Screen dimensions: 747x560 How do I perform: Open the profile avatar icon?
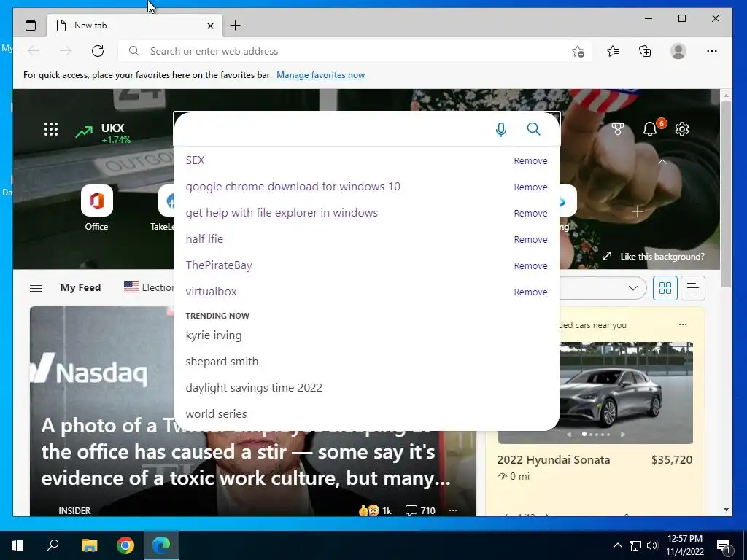click(x=678, y=51)
